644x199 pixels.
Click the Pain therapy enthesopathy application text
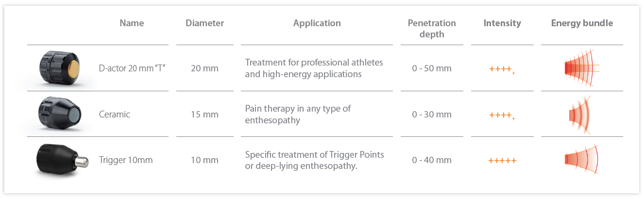click(x=298, y=115)
